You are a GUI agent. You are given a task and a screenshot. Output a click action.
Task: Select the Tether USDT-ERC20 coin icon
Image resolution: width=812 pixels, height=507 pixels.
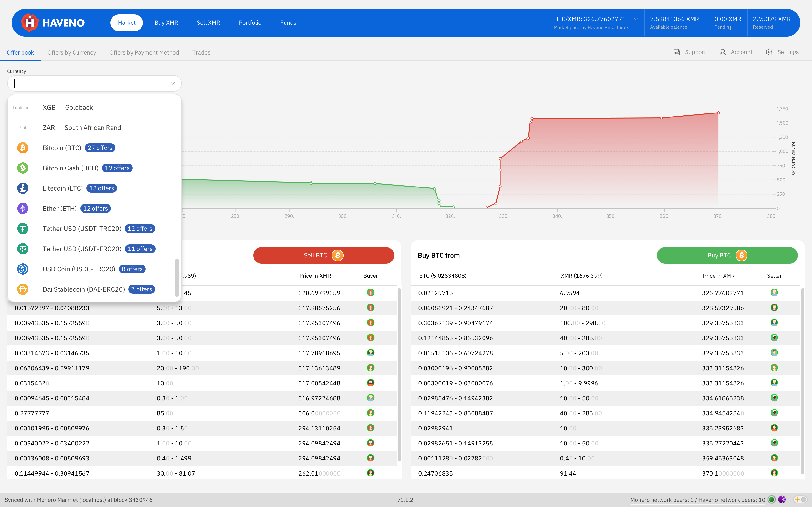point(23,249)
